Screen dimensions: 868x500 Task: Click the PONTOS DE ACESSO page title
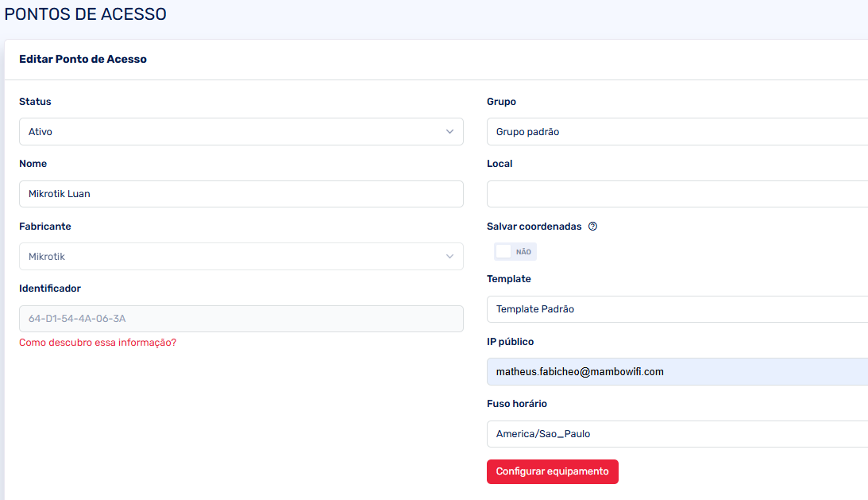tap(86, 14)
